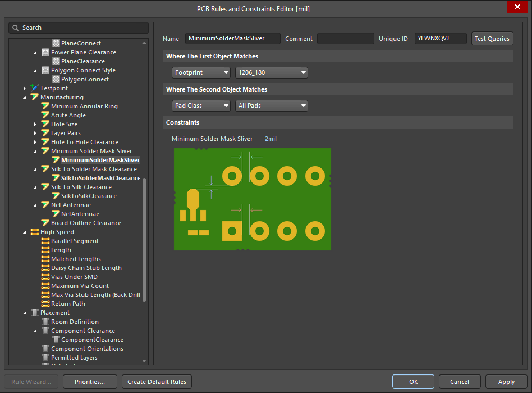Click the Layer Pairs rule icon
This screenshot has height=393, width=532.
[x=45, y=133]
